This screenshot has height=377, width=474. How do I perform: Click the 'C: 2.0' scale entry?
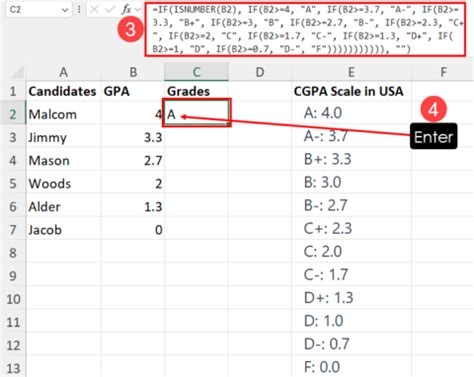[323, 251]
